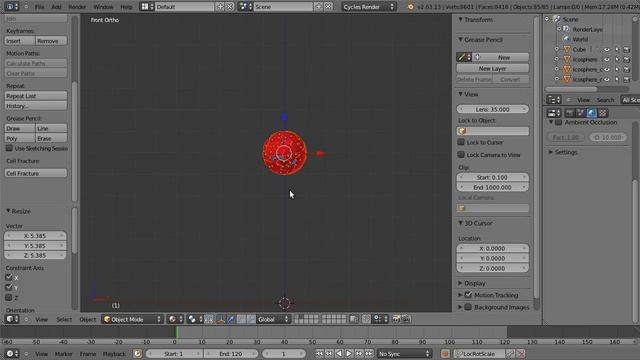Image resolution: width=640 pixels, height=360 pixels.
Task: Open the Object Mode dropdown
Action: click(132, 319)
